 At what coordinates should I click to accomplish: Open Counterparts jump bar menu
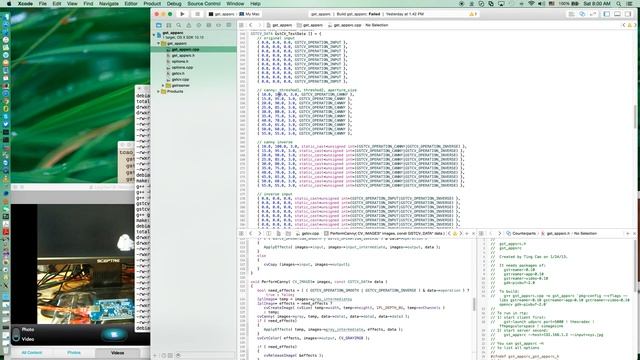click(x=521, y=233)
